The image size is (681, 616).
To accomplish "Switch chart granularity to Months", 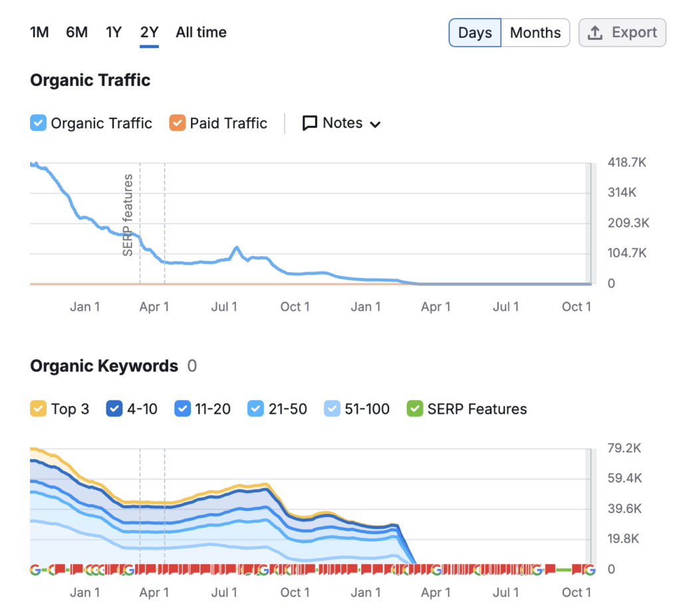I will (x=535, y=33).
